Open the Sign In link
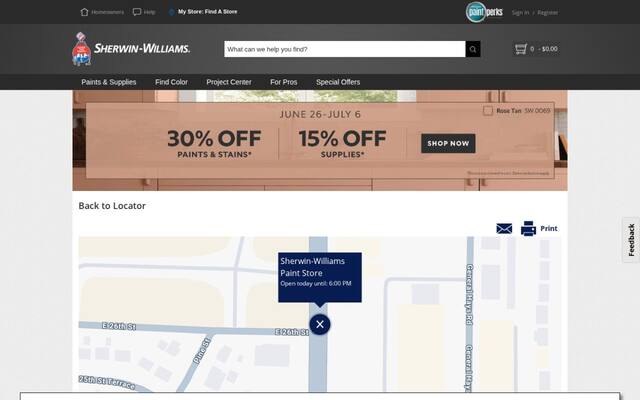Image resolution: width=640 pixels, height=400 pixels. [x=520, y=13]
